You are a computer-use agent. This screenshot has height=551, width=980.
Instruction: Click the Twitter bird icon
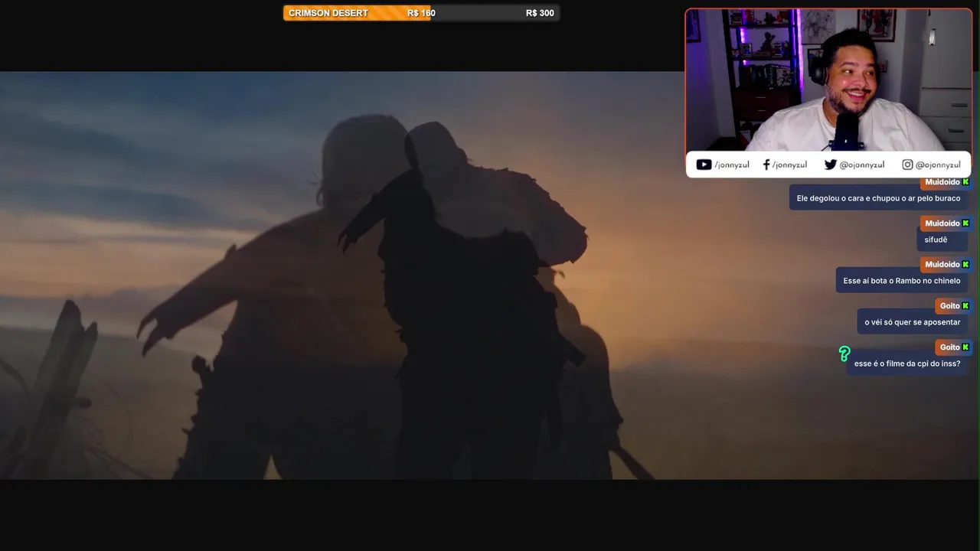831,165
